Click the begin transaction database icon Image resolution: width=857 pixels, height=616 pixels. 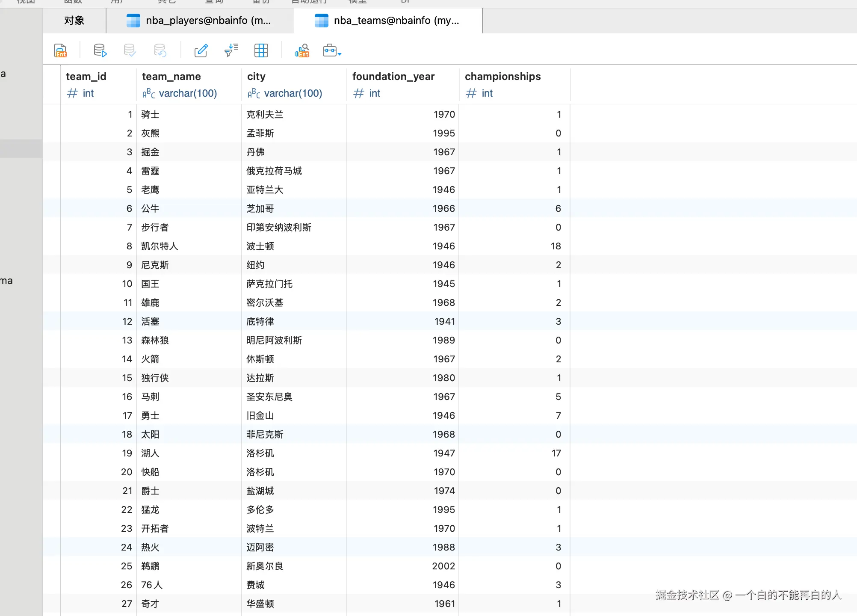[x=100, y=50]
